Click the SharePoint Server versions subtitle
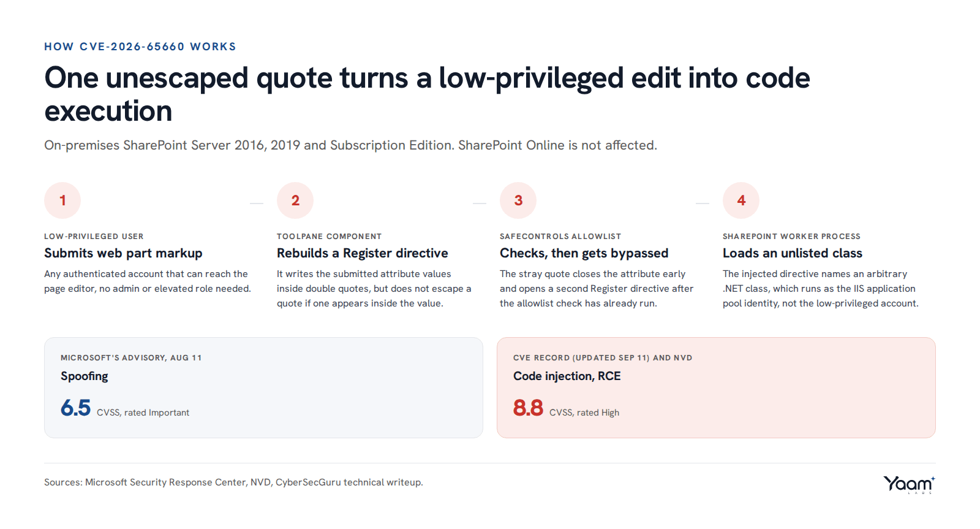 pos(350,145)
